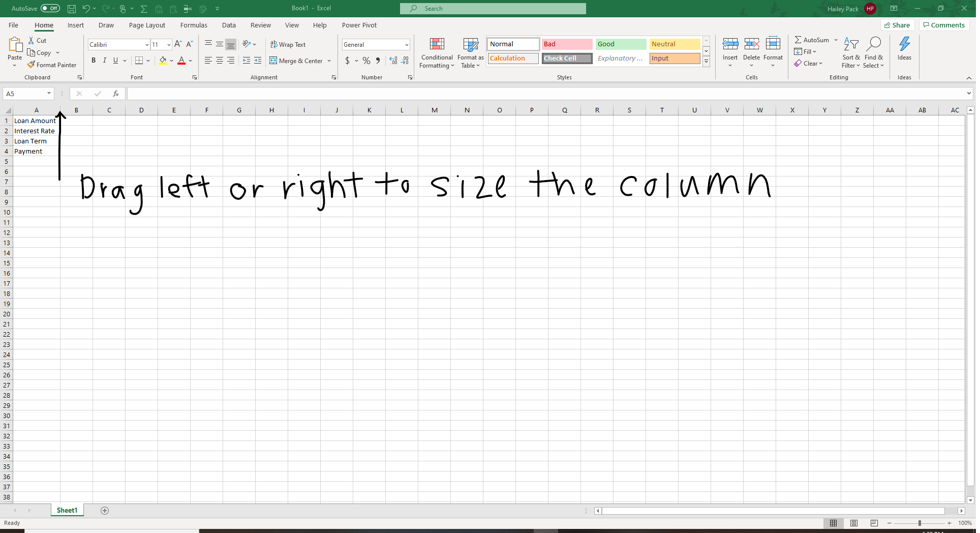Click the Format cells icon
The height and width of the screenshot is (533, 980).
[x=773, y=44]
